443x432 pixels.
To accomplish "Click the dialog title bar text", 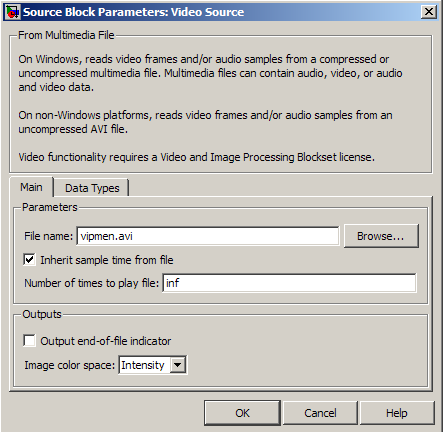I will point(133,12).
